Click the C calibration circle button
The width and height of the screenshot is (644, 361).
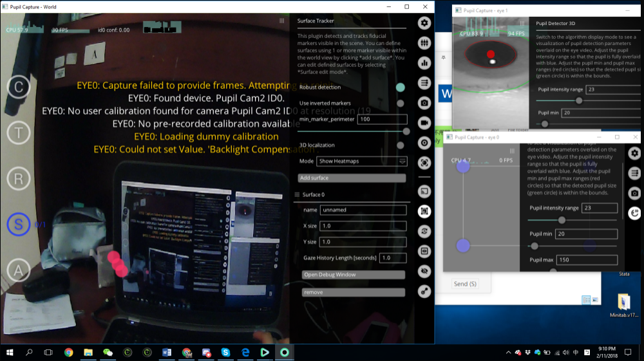click(x=19, y=87)
